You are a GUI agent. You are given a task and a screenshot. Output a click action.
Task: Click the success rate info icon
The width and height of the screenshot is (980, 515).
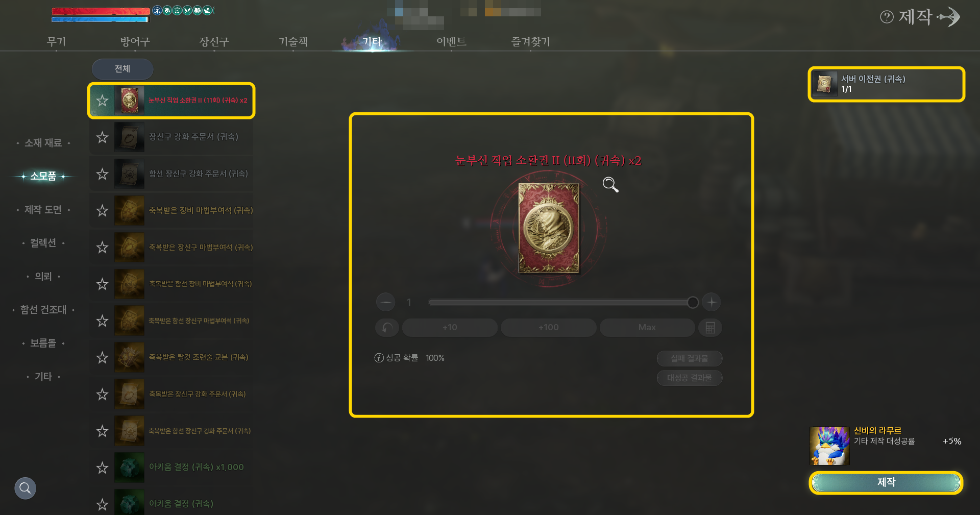pyautogui.click(x=379, y=358)
